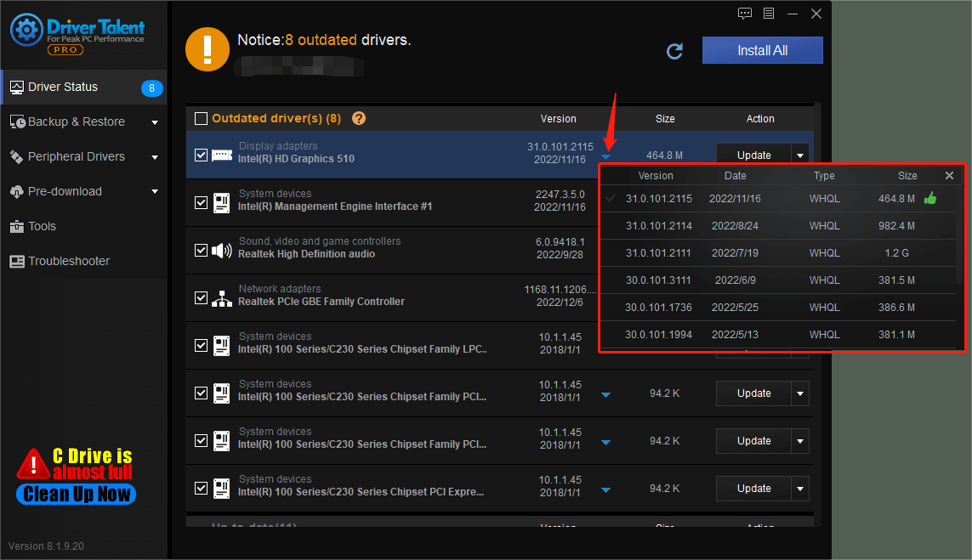Close the version list popup
The width and height of the screenshot is (972, 560).
[949, 176]
